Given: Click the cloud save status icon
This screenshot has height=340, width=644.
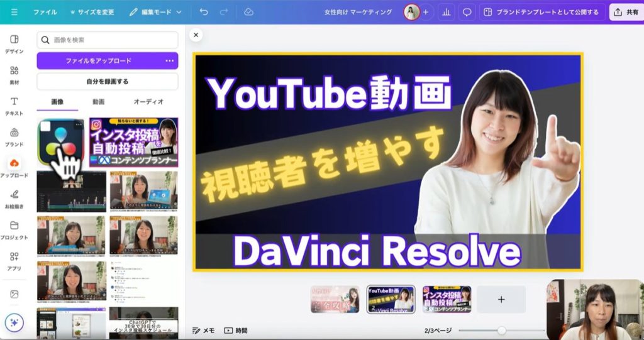Looking at the screenshot, I should coord(248,12).
